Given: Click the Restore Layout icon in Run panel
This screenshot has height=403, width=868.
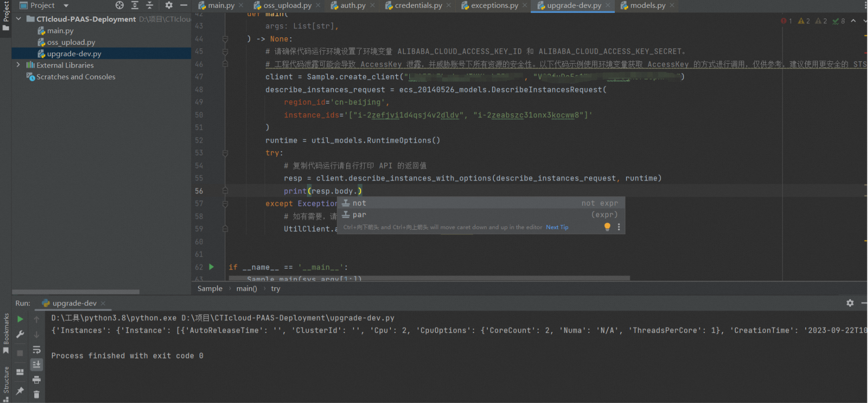Looking at the screenshot, I should coord(20,372).
